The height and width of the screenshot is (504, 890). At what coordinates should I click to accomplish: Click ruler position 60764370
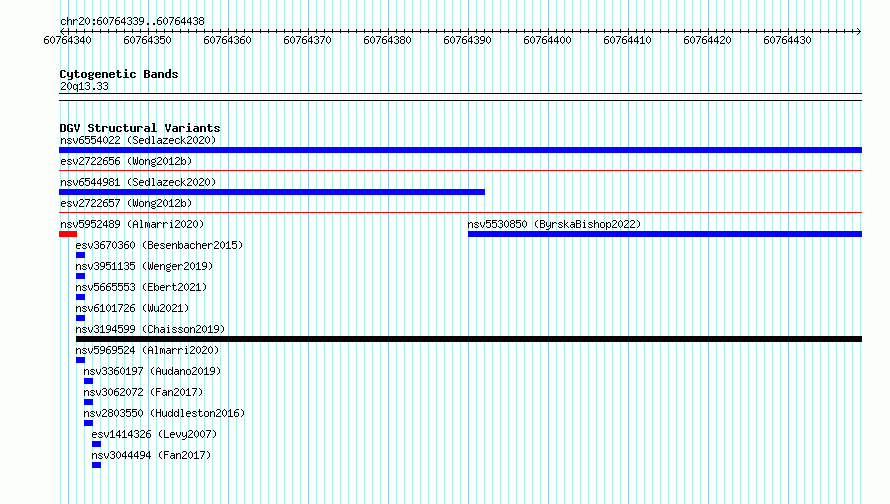tap(308, 40)
